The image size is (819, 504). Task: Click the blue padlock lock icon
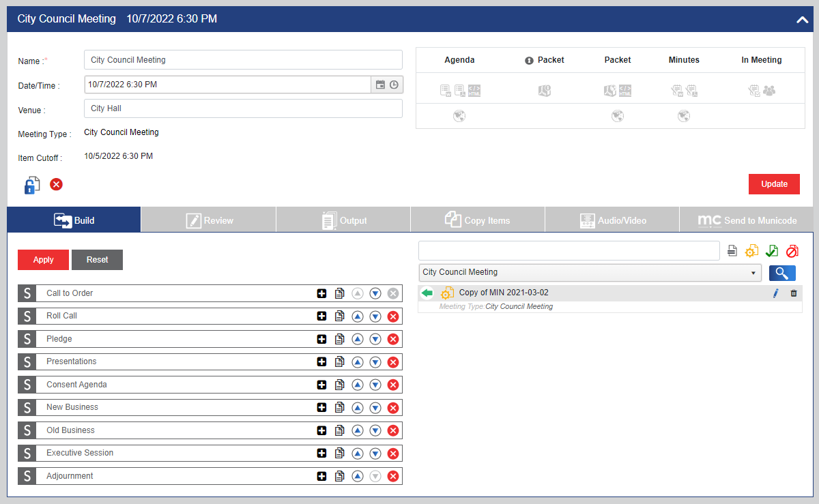click(x=32, y=185)
